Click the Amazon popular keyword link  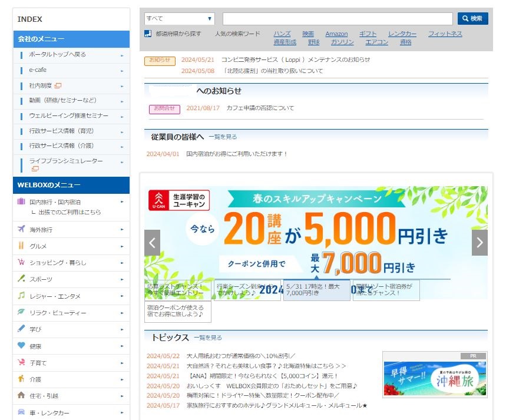336,34
